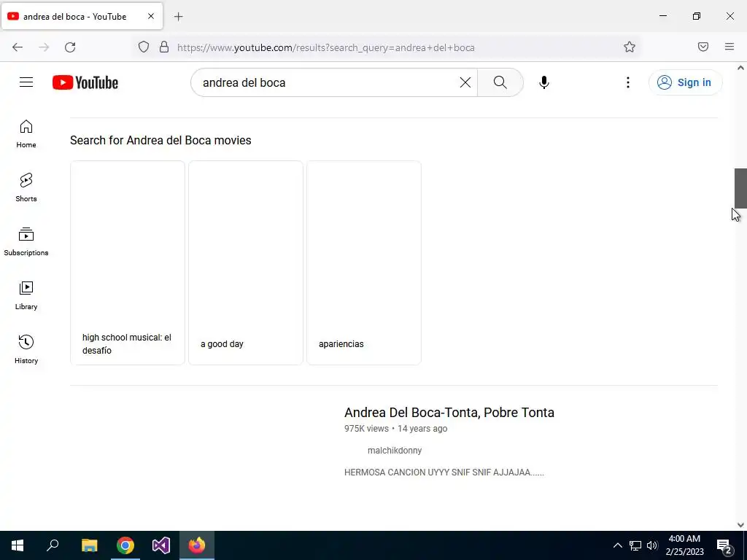
Task: Open Subscriptions in the sidebar
Action: pyautogui.click(x=26, y=241)
